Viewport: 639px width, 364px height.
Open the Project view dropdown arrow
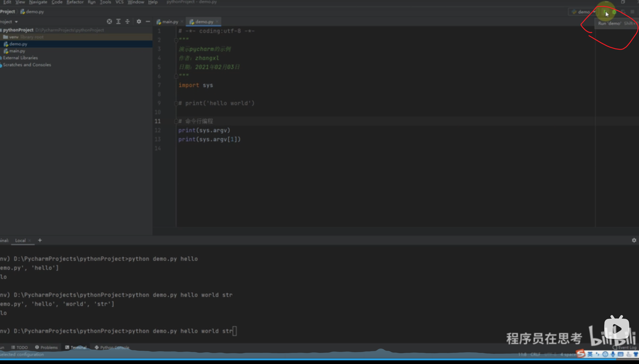pos(16,22)
